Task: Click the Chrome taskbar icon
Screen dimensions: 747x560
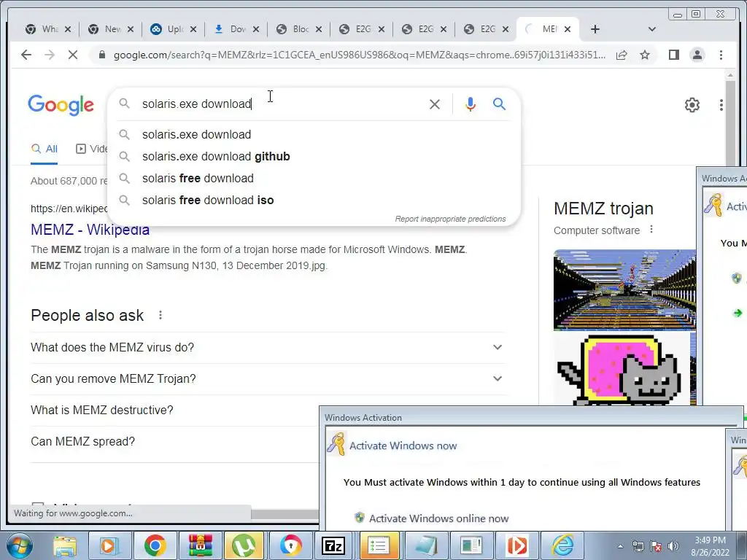Action: click(x=155, y=545)
